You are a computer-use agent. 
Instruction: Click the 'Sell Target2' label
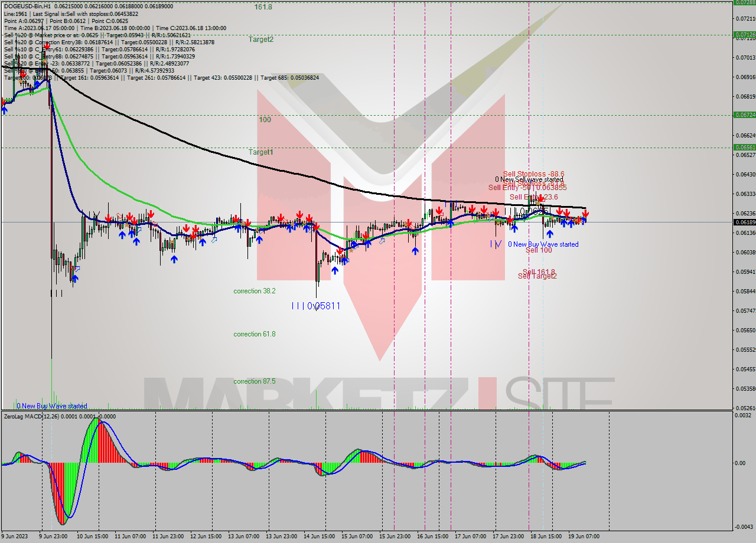pos(537,276)
